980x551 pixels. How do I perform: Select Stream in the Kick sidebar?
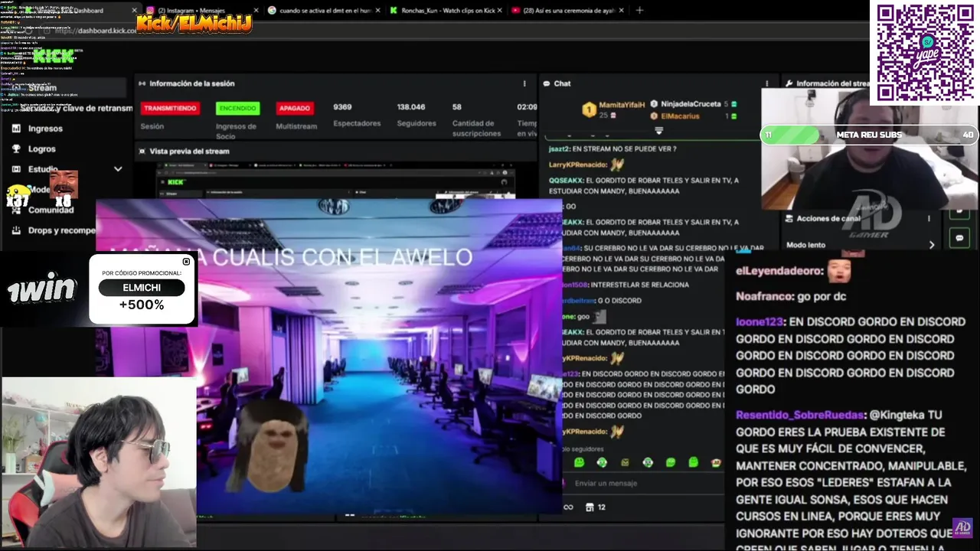[x=64, y=88]
